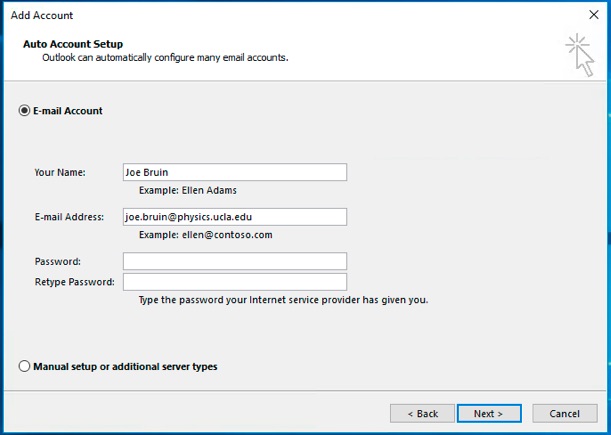611x435 pixels.
Task: Click the "E-mail Address:" label
Action: pos(69,217)
